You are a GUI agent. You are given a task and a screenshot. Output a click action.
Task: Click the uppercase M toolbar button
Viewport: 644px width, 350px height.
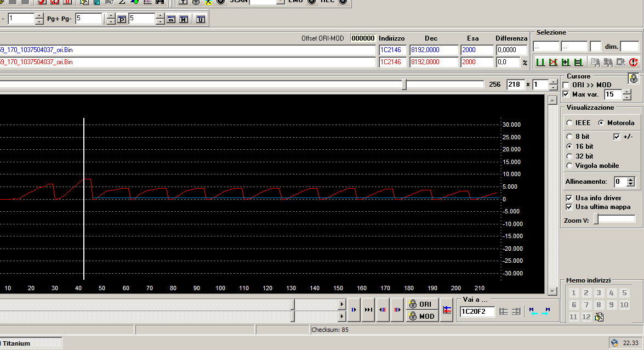pyautogui.click(x=184, y=19)
